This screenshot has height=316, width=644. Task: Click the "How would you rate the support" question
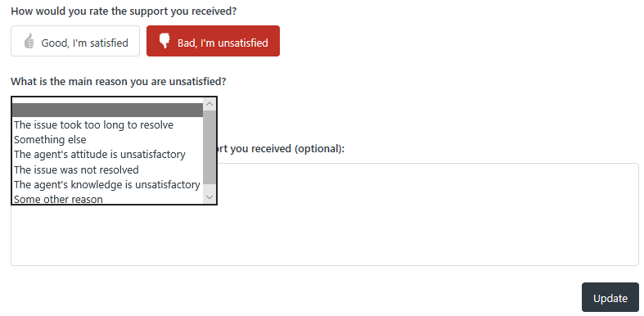[124, 11]
